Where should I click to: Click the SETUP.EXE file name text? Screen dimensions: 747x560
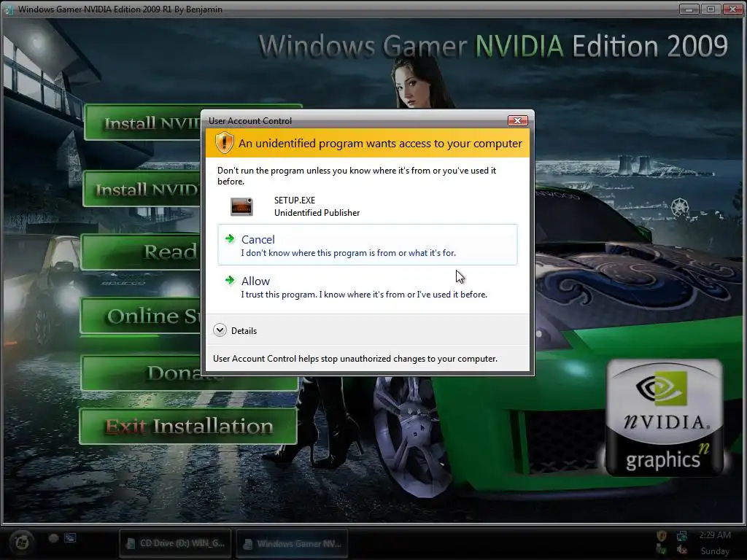pos(295,201)
